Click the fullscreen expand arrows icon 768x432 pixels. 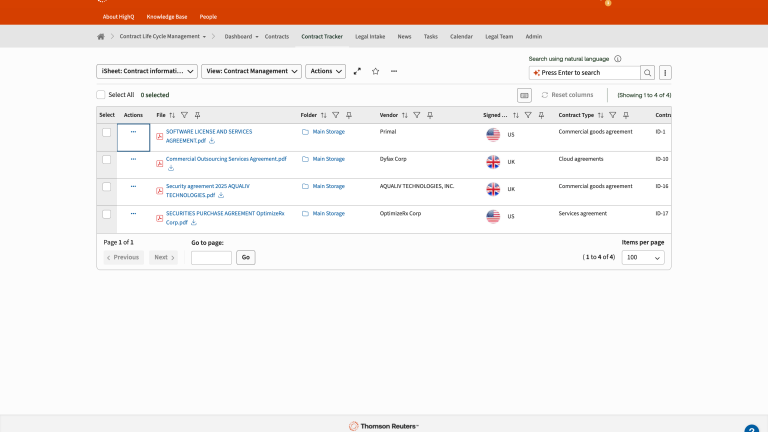coord(357,72)
